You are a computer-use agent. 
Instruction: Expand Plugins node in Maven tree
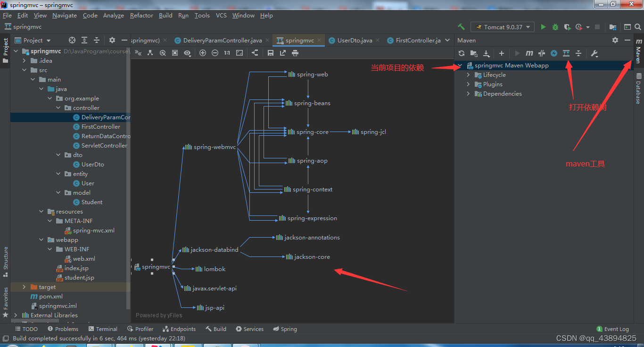(468, 84)
